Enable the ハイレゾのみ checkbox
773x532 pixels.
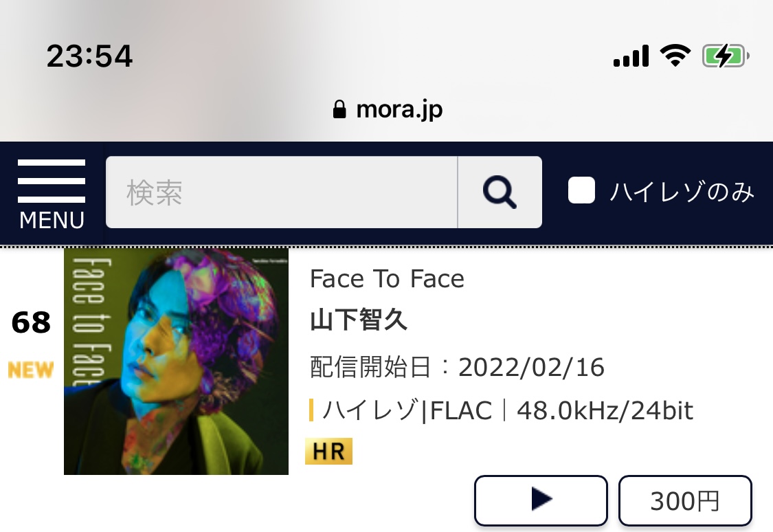tap(582, 190)
